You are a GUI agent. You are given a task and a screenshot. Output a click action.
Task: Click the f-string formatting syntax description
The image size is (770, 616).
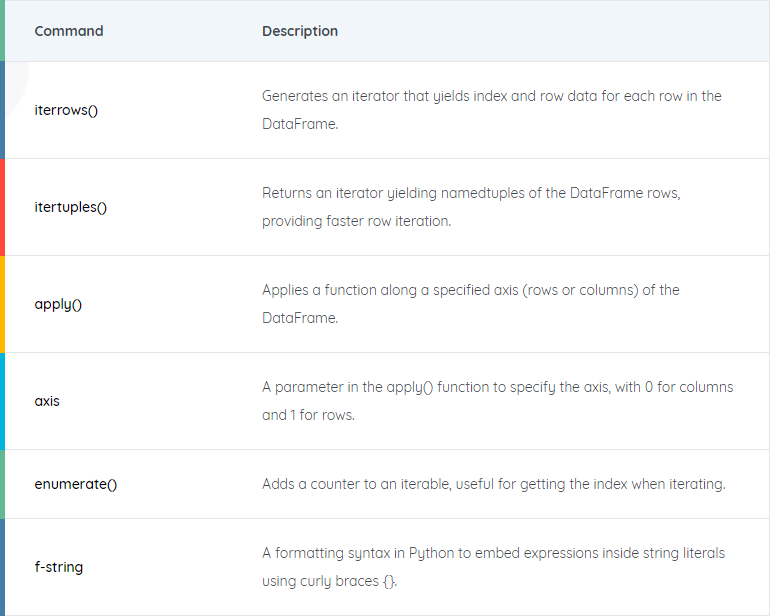(x=493, y=566)
